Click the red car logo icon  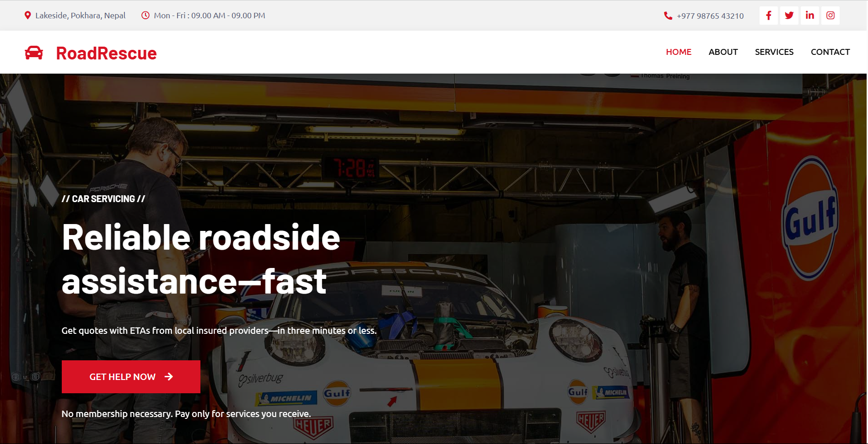point(34,53)
